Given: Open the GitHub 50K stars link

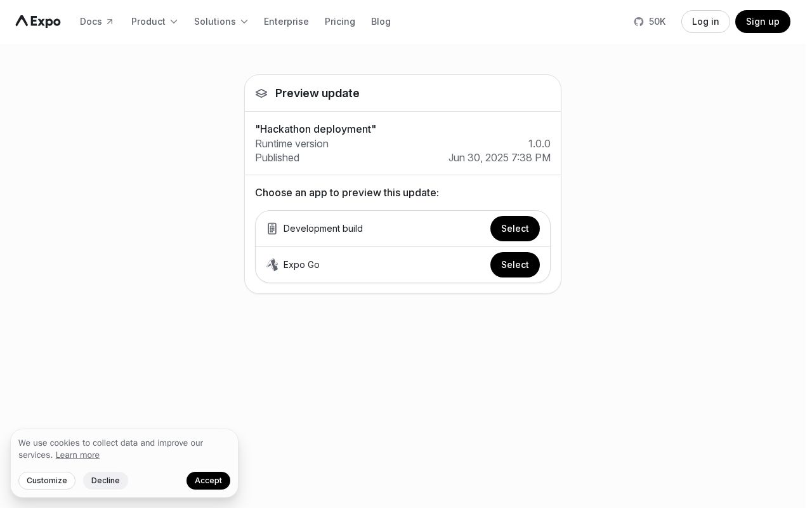Looking at the screenshot, I should point(650,22).
